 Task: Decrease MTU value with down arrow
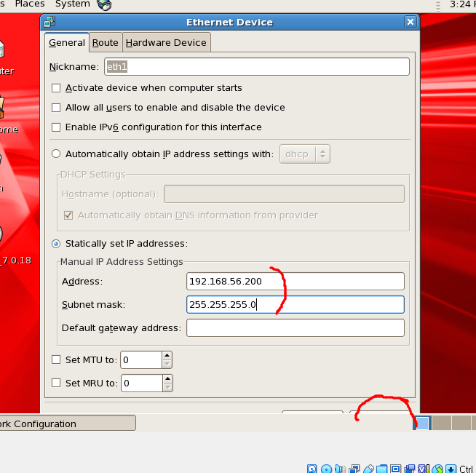[x=167, y=364]
